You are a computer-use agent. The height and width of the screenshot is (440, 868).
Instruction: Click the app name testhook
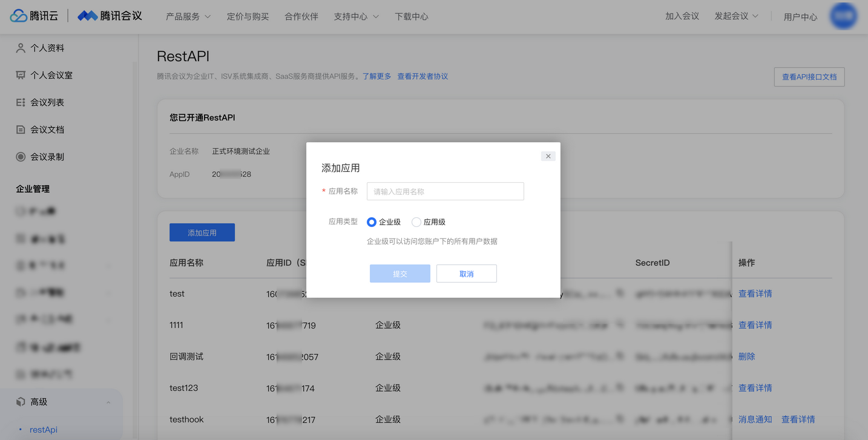(186, 419)
